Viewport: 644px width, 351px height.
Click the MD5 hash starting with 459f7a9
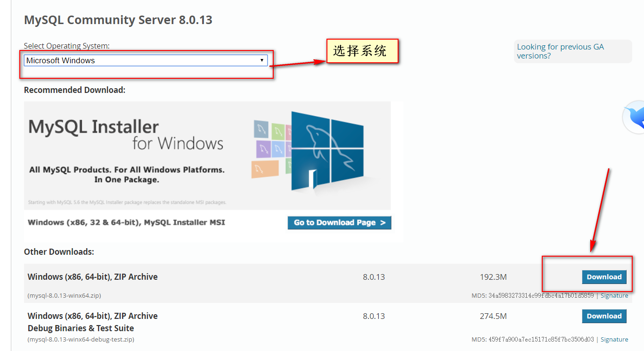(541, 339)
